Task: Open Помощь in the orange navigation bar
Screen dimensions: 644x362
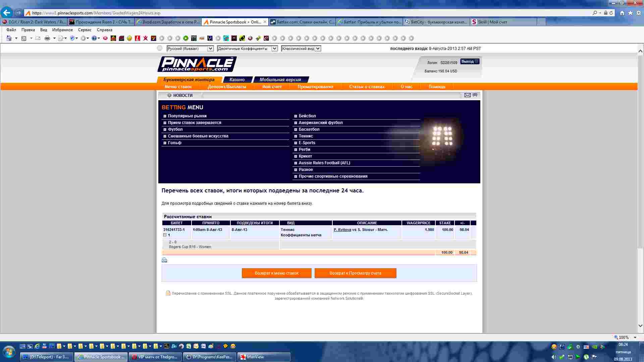Action: click(x=437, y=87)
